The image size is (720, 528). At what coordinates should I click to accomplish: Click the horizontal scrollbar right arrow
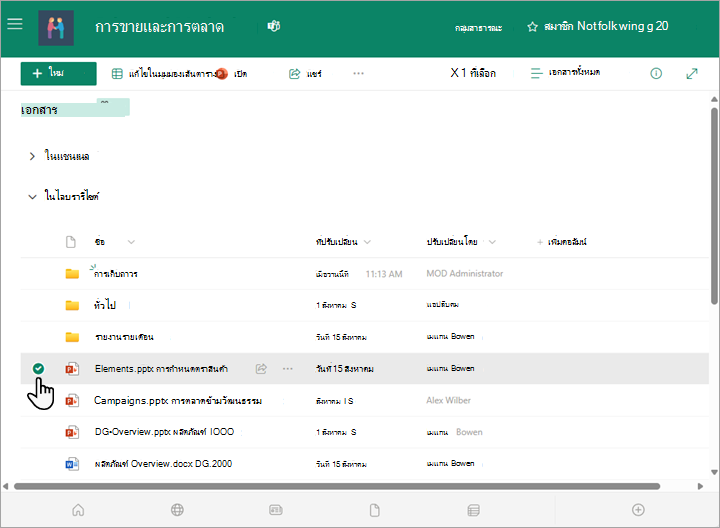click(x=700, y=486)
